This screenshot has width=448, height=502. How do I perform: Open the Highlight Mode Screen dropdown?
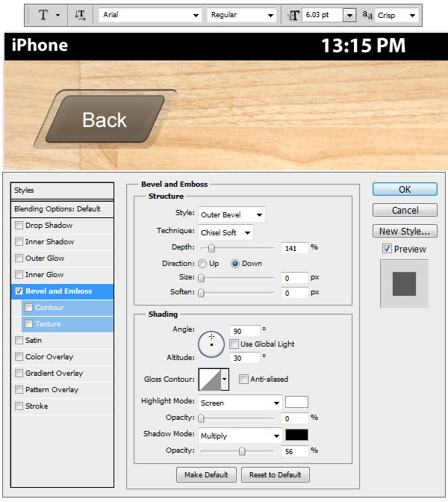click(x=240, y=403)
